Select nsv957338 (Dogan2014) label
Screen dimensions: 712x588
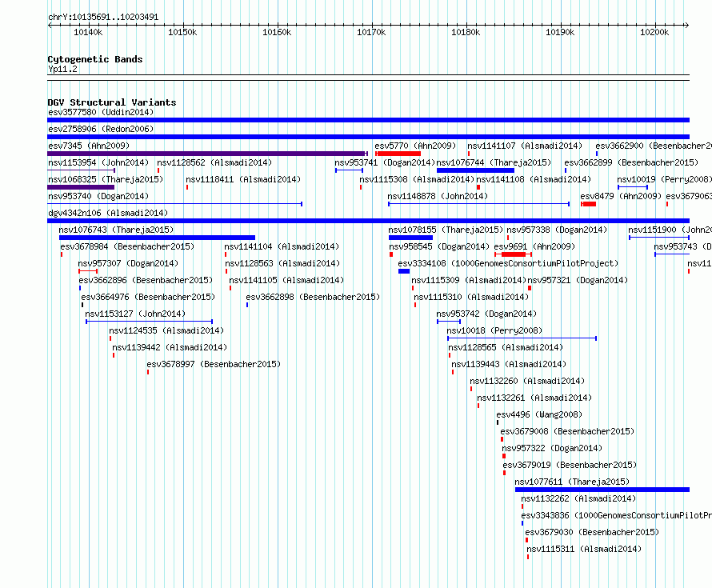(x=557, y=230)
